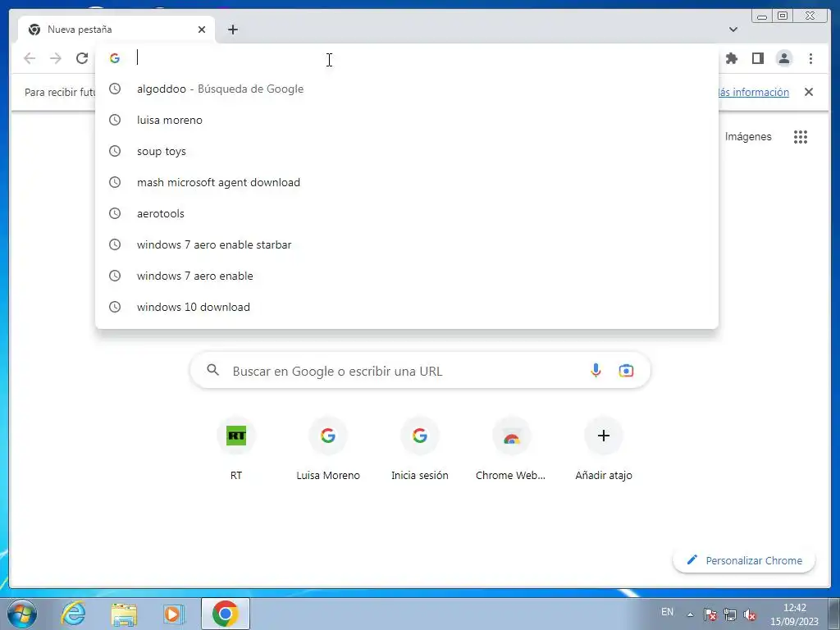Choose the algoddoo search suggestion
The width and height of the screenshot is (840, 630).
click(x=407, y=89)
